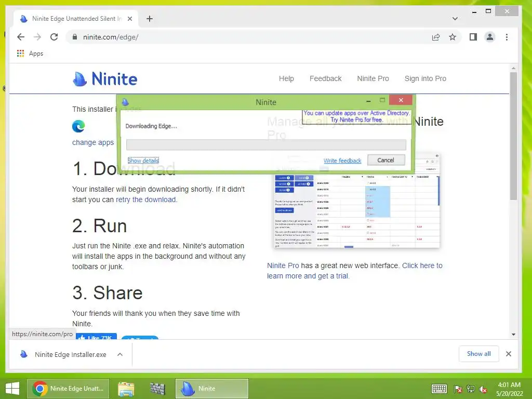Click the Ninite logo on the page

coord(105,79)
